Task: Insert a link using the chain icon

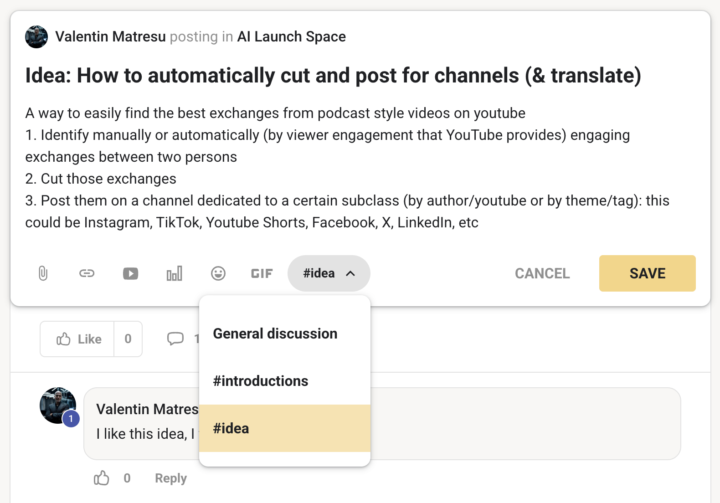Action: click(x=86, y=273)
